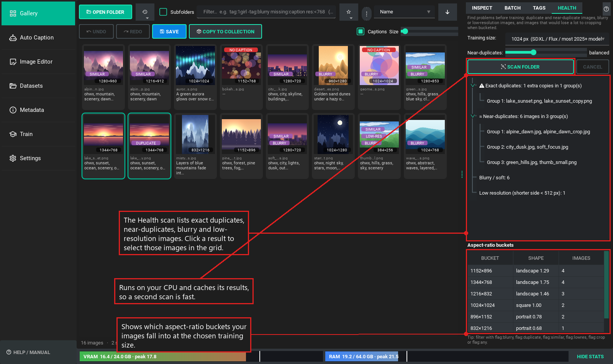Click the BUCKET column header
This screenshot has width=613, height=364.
coord(490,258)
